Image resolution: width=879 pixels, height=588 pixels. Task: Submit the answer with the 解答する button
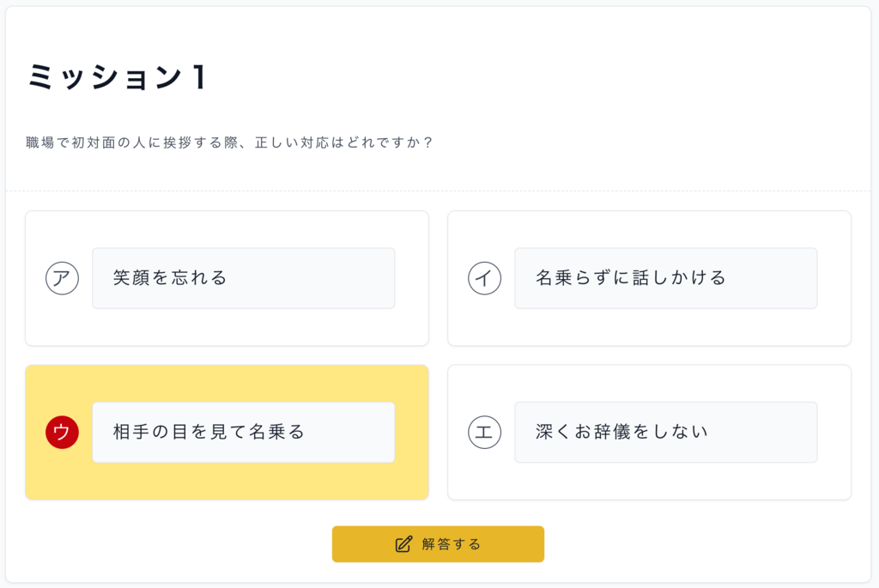pos(438,543)
